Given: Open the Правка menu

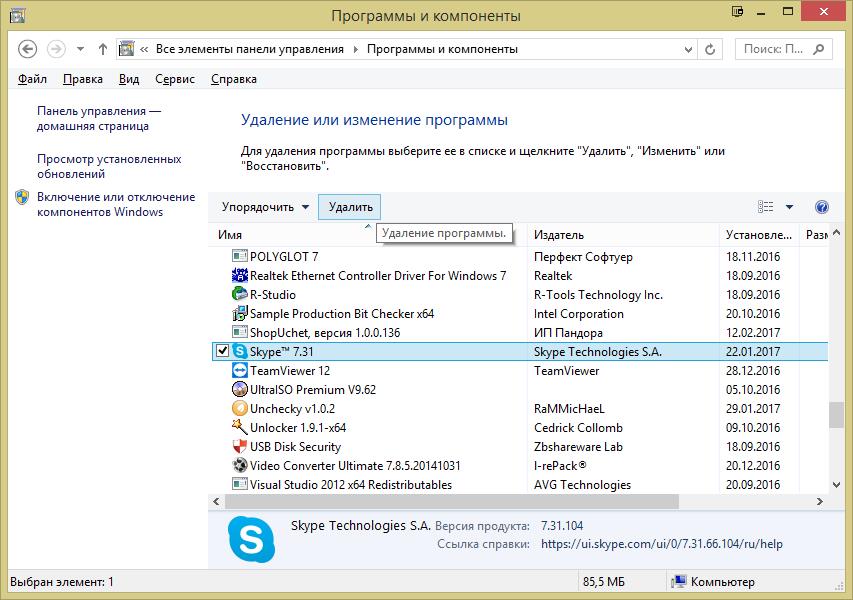Looking at the screenshot, I should [x=83, y=79].
